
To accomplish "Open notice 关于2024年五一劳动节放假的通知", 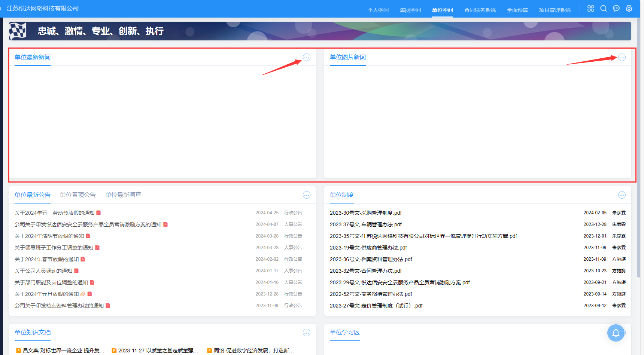I will point(55,213).
